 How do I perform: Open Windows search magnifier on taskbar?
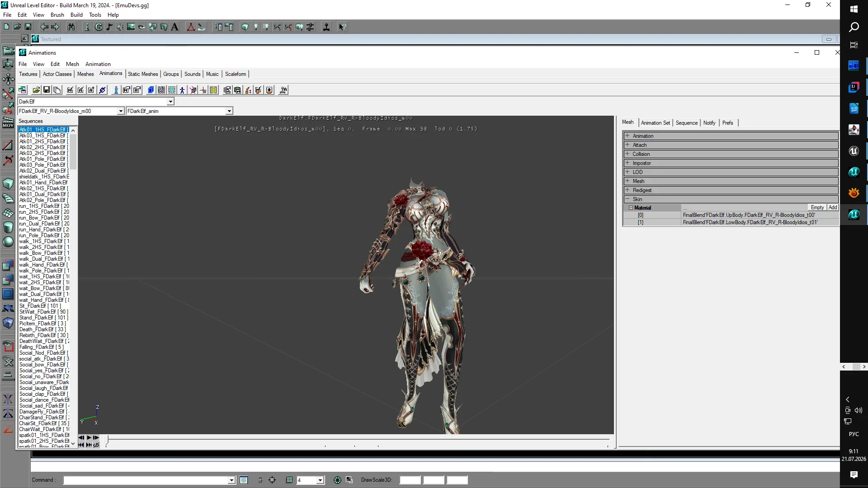pyautogui.click(x=854, y=27)
